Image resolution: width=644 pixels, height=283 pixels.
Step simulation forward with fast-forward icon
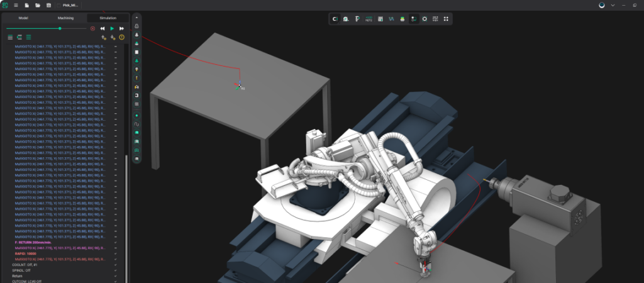121,28
